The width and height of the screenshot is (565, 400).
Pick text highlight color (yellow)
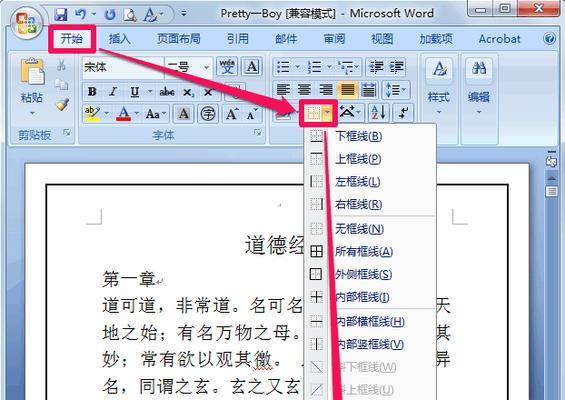(x=92, y=114)
